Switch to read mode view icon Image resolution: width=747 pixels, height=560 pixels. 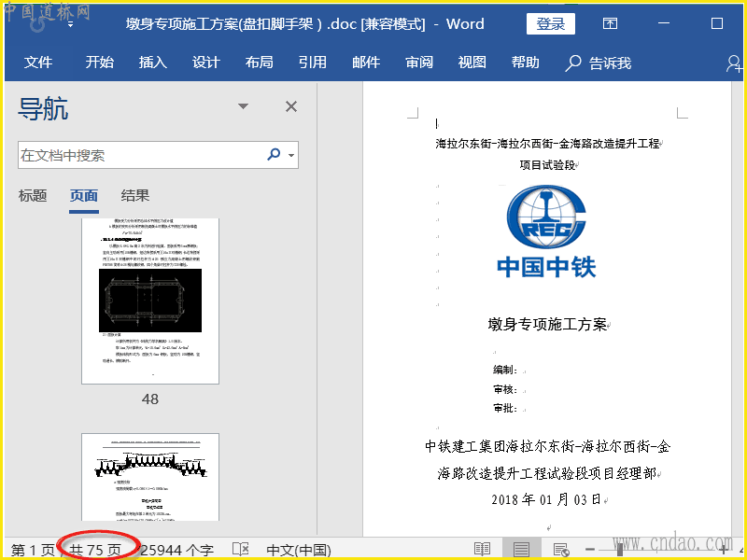(x=483, y=550)
